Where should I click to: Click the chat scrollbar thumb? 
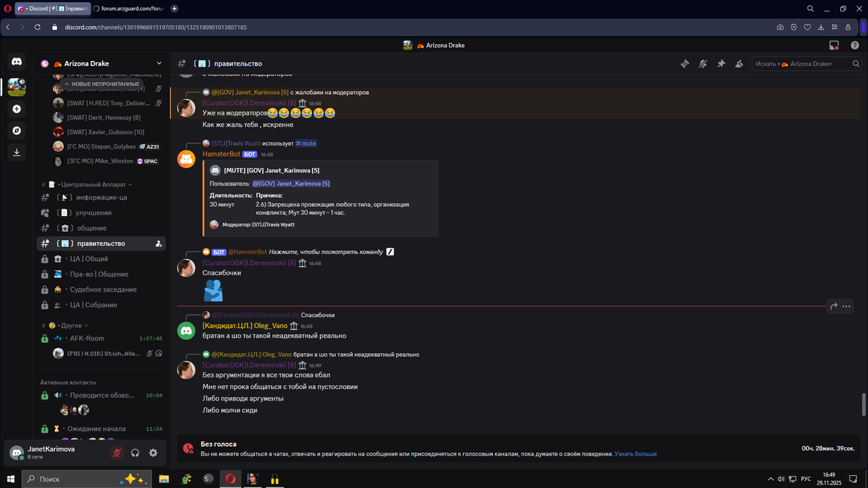863,405
